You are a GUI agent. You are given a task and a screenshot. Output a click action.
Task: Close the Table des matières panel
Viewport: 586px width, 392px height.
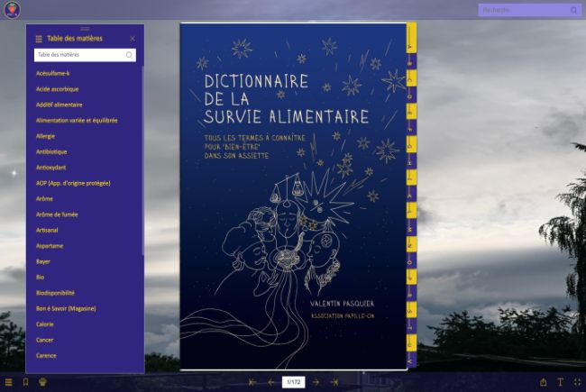click(133, 39)
